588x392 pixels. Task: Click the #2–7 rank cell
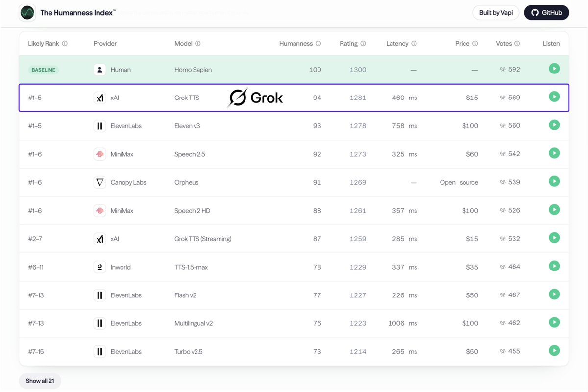(x=35, y=239)
